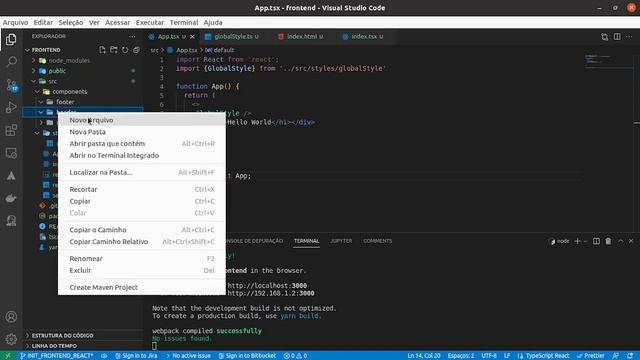The image size is (640, 360).
Task: Open terminal launch profile dropdown arrow
Action: click(585, 241)
